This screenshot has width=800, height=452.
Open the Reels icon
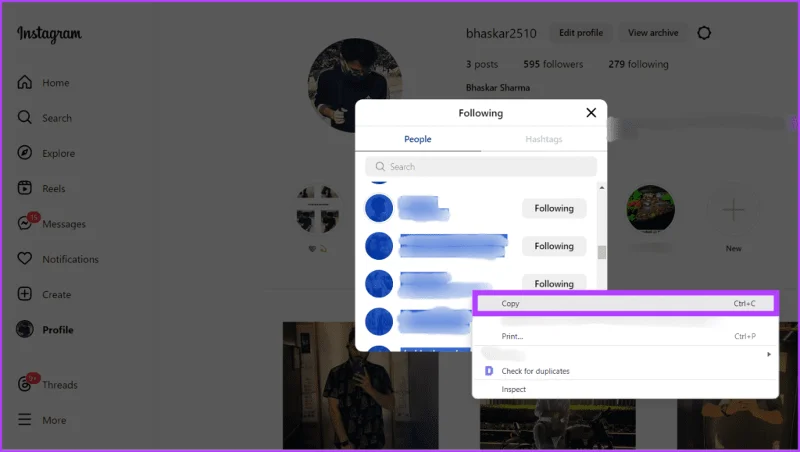pos(24,188)
